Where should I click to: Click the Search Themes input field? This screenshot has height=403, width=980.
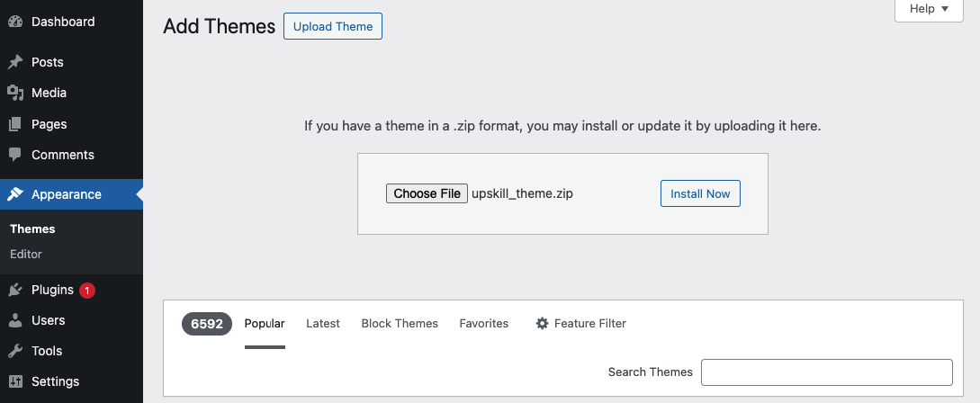point(826,372)
